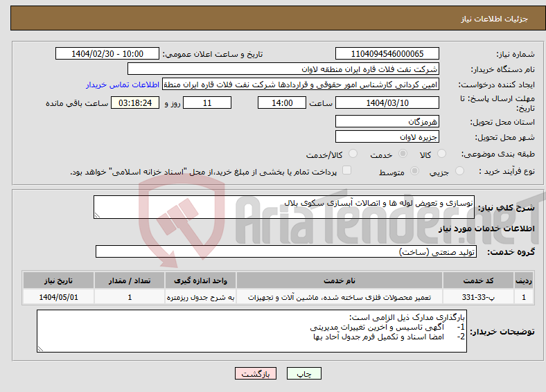The width and height of the screenshot is (546, 392).
Task: Click need date cell 1404/05/01
Action: [58, 297]
